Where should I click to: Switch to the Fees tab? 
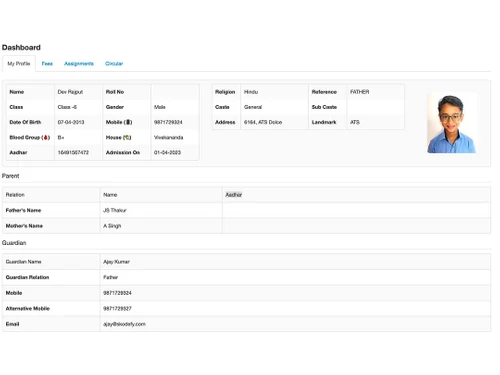coord(47,64)
